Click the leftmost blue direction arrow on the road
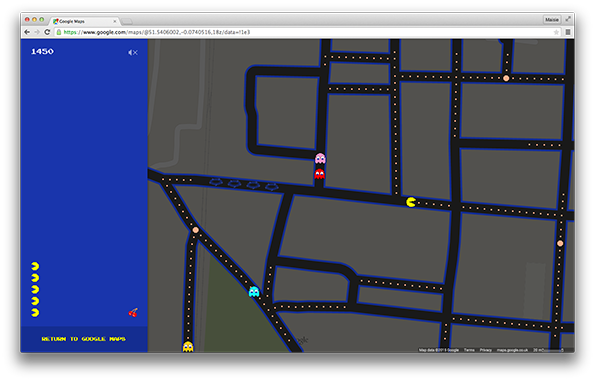The height and width of the screenshot is (381, 595). tap(216, 183)
